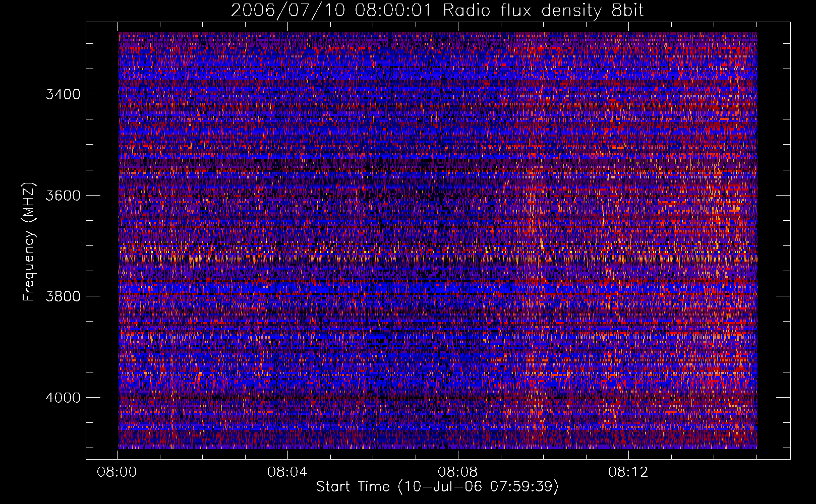Click the 3600 frequency tick label
The height and width of the screenshot is (504, 816).
click(x=63, y=196)
